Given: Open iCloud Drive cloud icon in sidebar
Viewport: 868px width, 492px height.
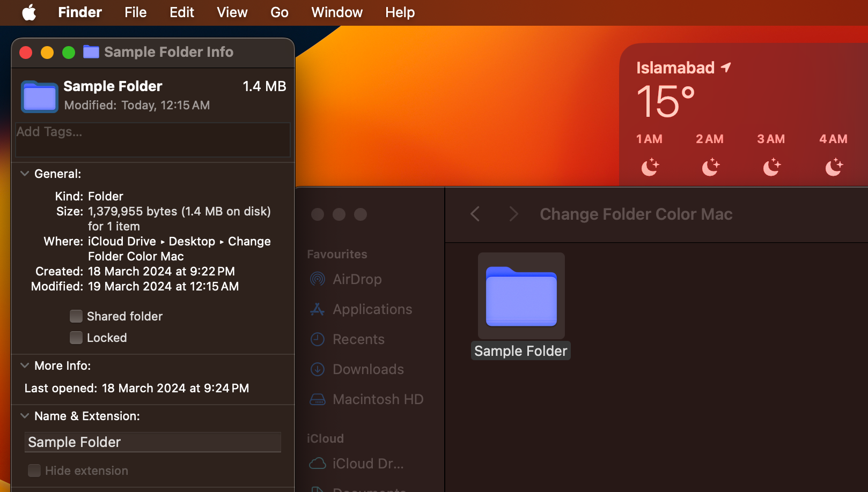Looking at the screenshot, I should tap(318, 464).
